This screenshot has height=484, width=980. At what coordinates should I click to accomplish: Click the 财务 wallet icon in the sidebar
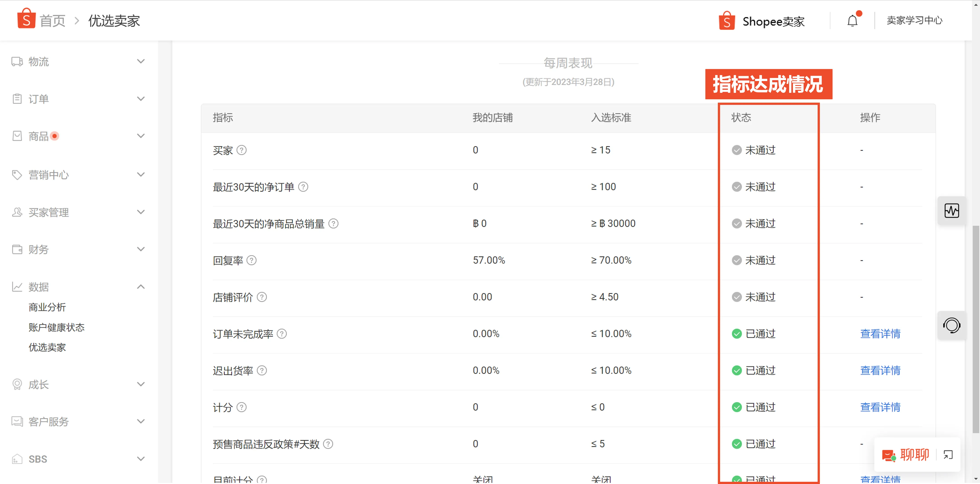pos(17,249)
